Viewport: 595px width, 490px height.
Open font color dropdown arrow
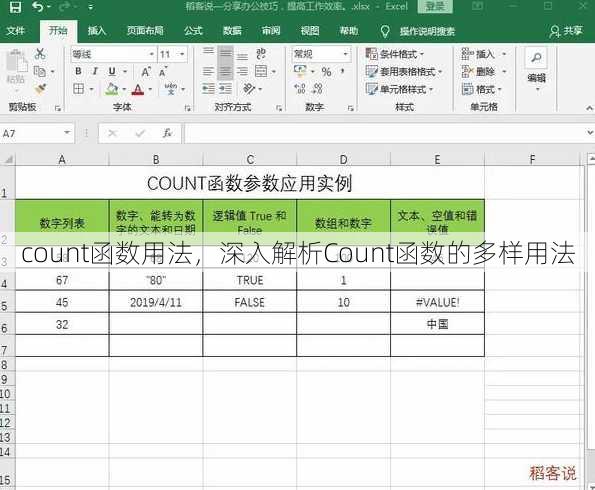(x=150, y=90)
